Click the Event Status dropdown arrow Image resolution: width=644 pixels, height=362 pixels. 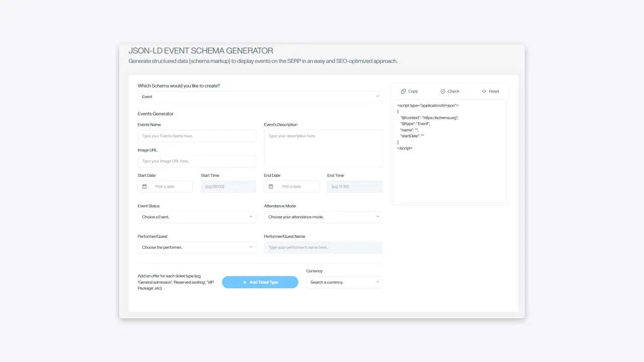pos(251,217)
